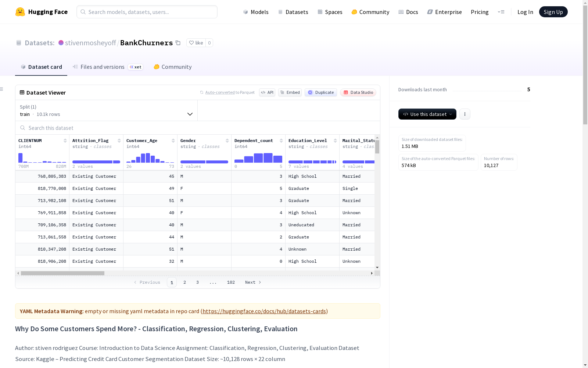Click the Log In link
The image size is (588, 368).
[525, 12]
